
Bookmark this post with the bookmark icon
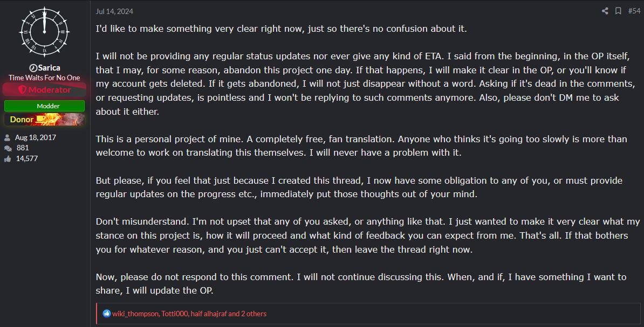coord(618,11)
